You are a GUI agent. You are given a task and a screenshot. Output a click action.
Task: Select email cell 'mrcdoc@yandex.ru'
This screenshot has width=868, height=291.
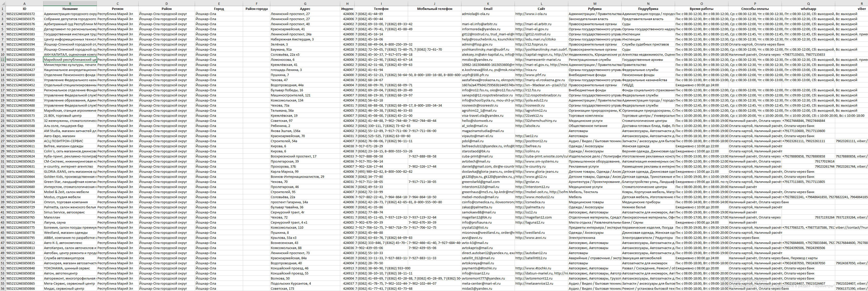pos(488,60)
